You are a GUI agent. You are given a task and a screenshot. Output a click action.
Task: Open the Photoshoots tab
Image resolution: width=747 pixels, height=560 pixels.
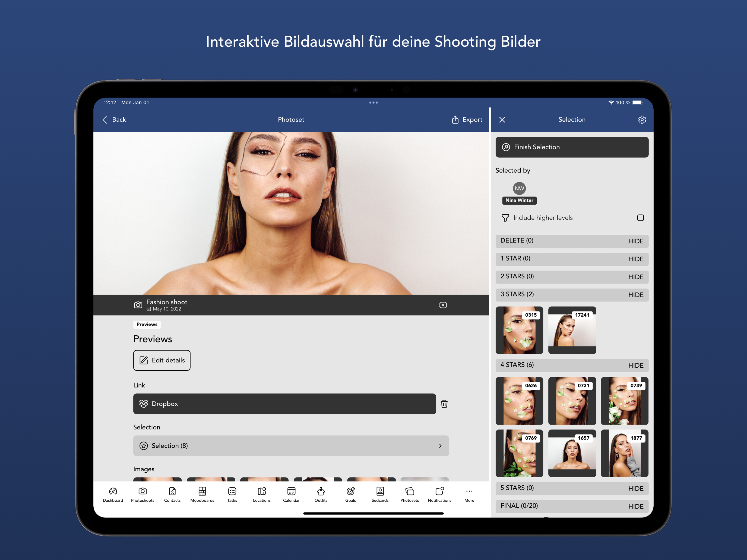143,495
